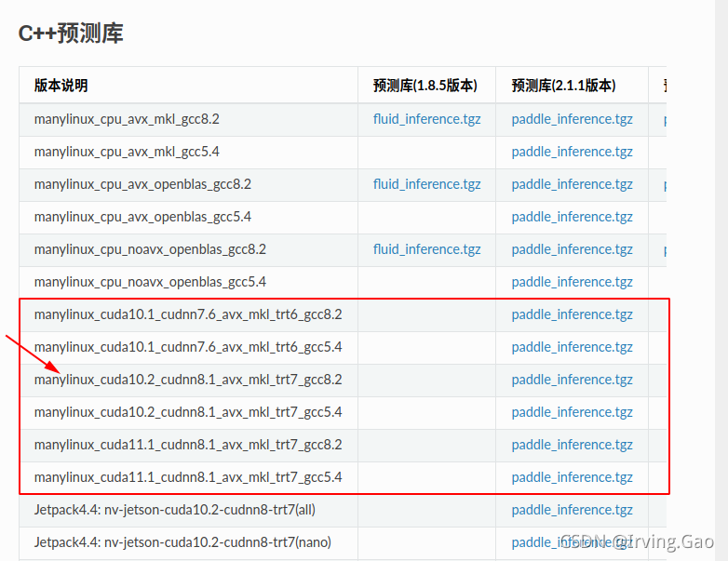
Task: Download paddle_inference.tgz for cuda11.1 trt7 gcc8.2
Action: click(572, 445)
